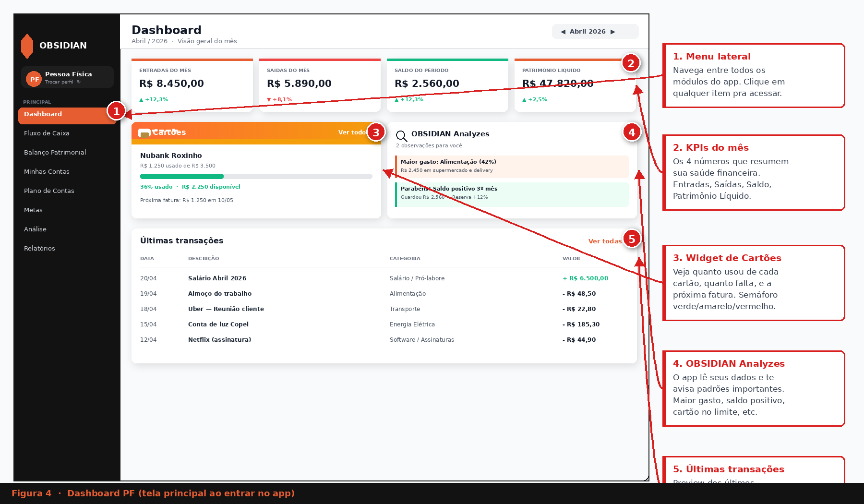The width and height of the screenshot is (864, 504).
Task: Click 'R$ 1.250 usado de R$ 3.500'
Action: [178, 166]
